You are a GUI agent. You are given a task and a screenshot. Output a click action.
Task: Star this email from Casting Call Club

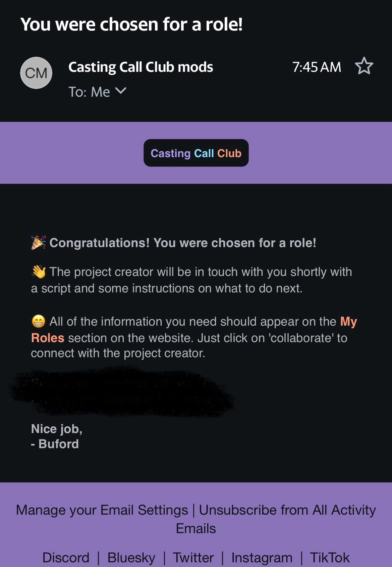click(x=364, y=66)
